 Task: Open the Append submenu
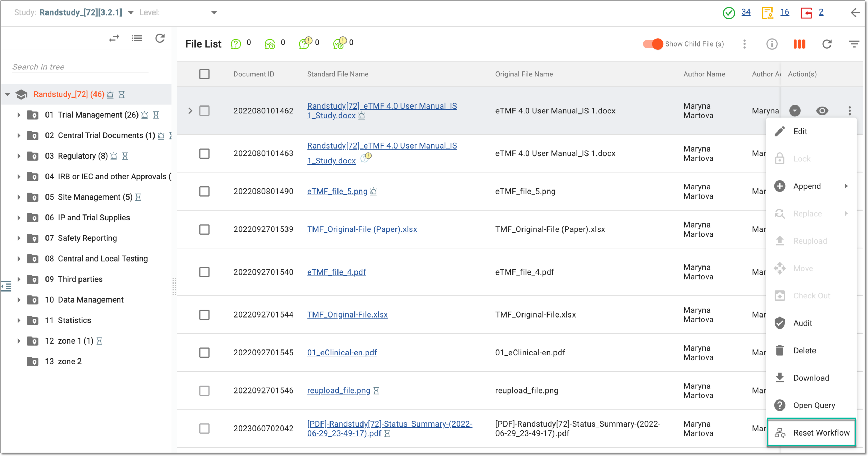click(811, 186)
